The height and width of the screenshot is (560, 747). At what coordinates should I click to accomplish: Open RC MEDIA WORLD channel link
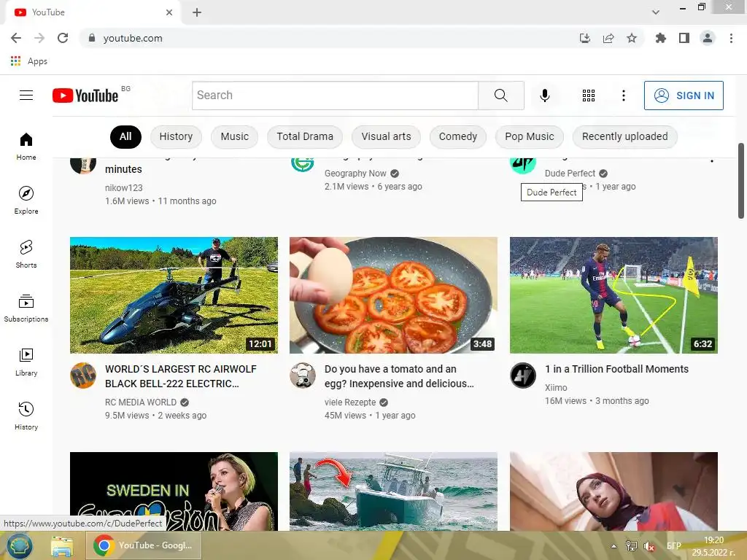click(141, 402)
